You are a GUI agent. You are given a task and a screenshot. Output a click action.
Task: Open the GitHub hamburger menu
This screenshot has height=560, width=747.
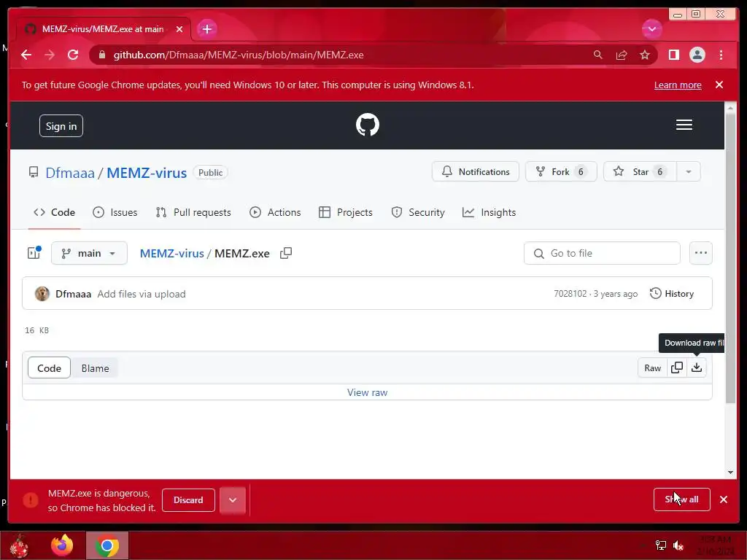pos(684,125)
